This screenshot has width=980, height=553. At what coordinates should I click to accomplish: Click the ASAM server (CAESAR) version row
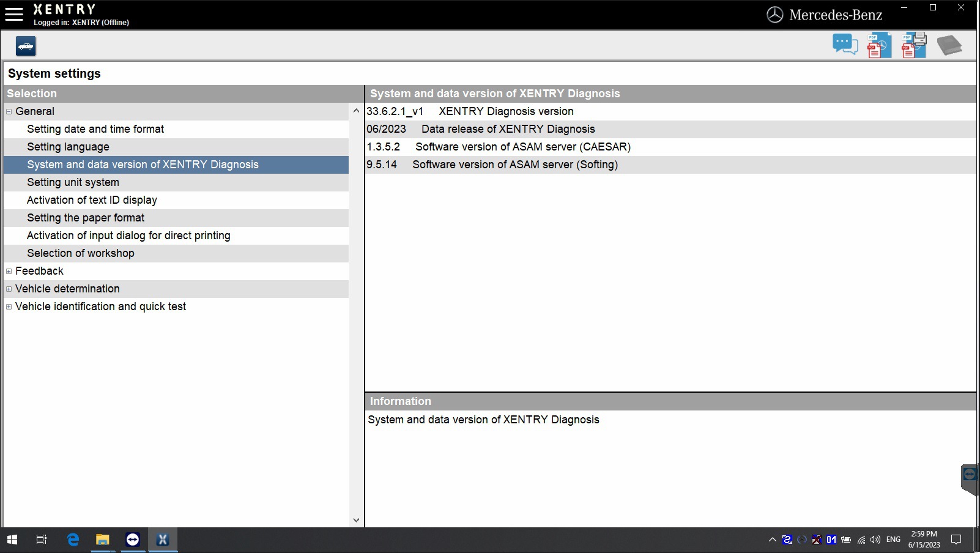tap(670, 147)
